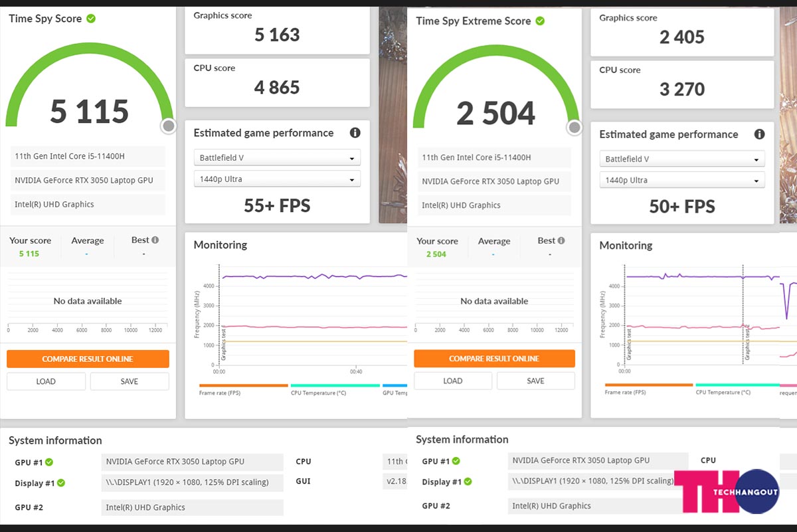Click the green check beside Time Spy Score
Image resolution: width=797 pixels, height=532 pixels.
pyautogui.click(x=91, y=19)
